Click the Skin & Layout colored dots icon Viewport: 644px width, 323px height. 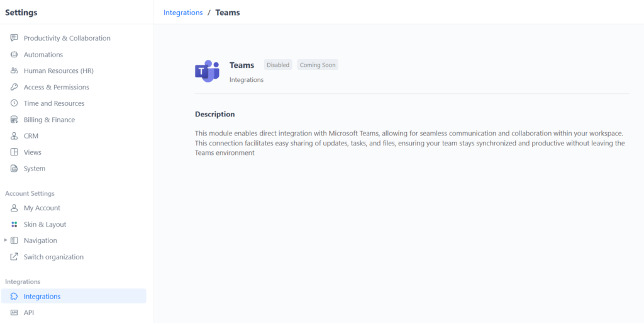click(14, 224)
